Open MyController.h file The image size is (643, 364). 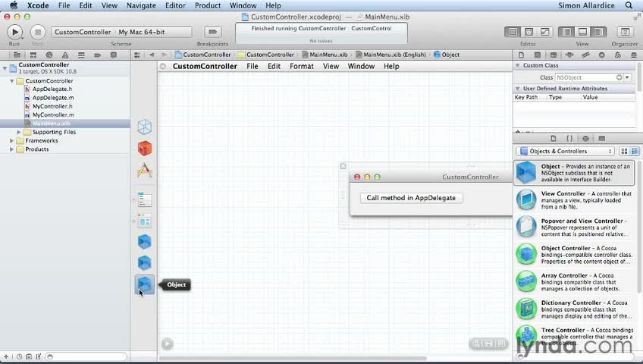click(52, 106)
